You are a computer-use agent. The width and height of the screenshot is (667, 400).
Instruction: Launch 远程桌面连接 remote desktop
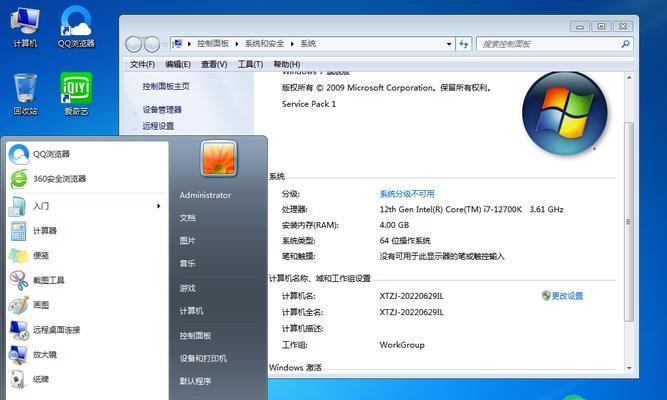(87, 329)
